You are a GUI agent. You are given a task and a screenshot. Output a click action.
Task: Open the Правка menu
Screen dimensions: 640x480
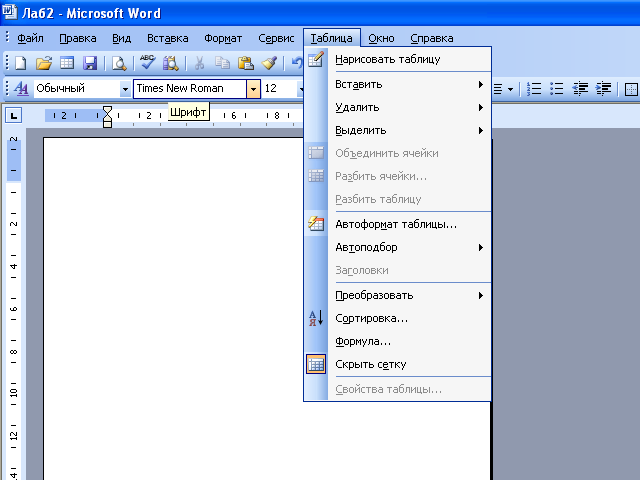(x=78, y=38)
